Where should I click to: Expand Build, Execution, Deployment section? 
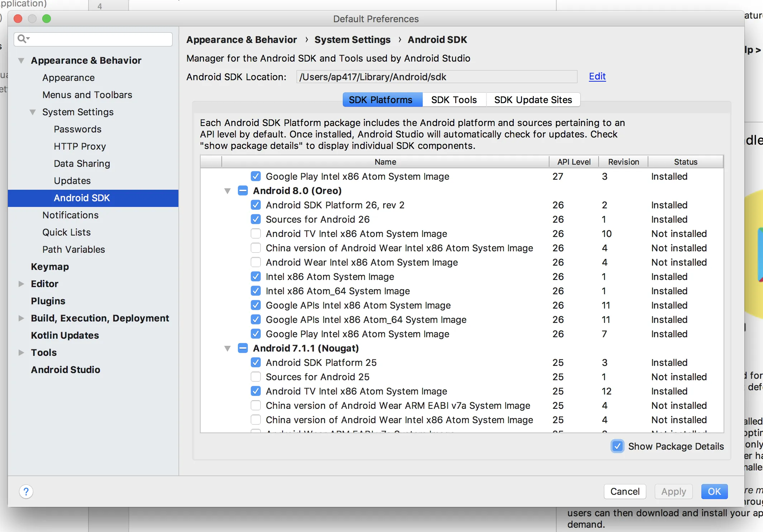[21, 318]
